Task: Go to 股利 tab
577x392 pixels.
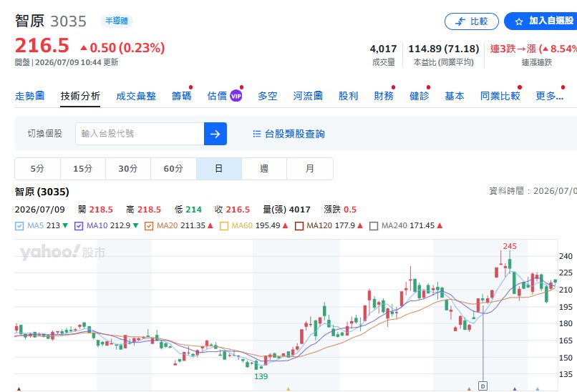Action: [x=348, y=96]
